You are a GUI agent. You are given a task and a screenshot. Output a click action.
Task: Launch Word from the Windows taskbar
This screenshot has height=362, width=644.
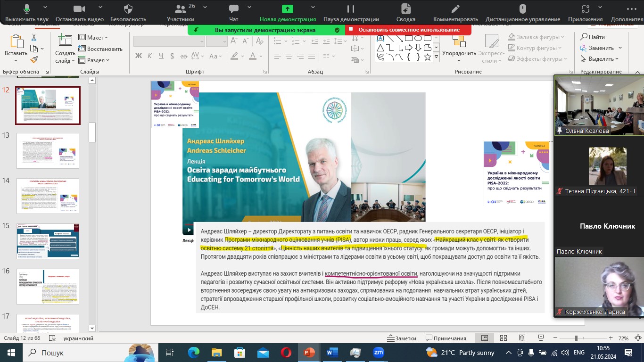click(331, 352)
